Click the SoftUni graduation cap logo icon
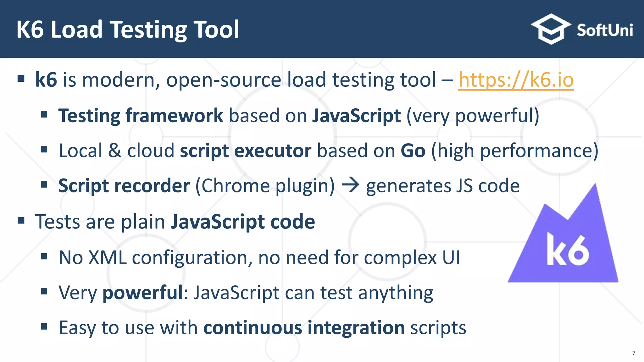The width and height of the screenshot is (644, 362). (x=551, y=29)
